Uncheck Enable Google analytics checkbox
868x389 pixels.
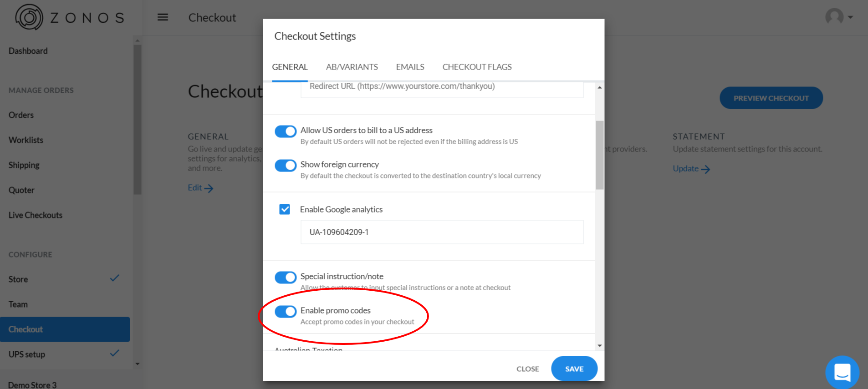[x=285, y=209]
